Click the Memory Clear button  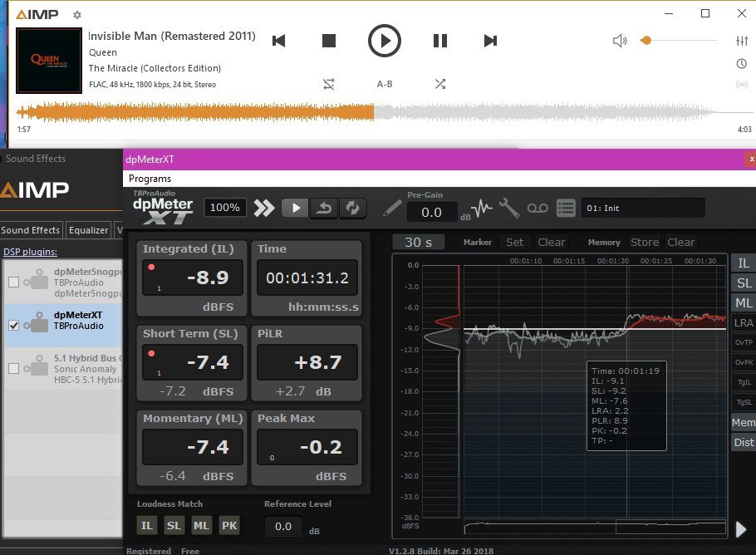680,242
